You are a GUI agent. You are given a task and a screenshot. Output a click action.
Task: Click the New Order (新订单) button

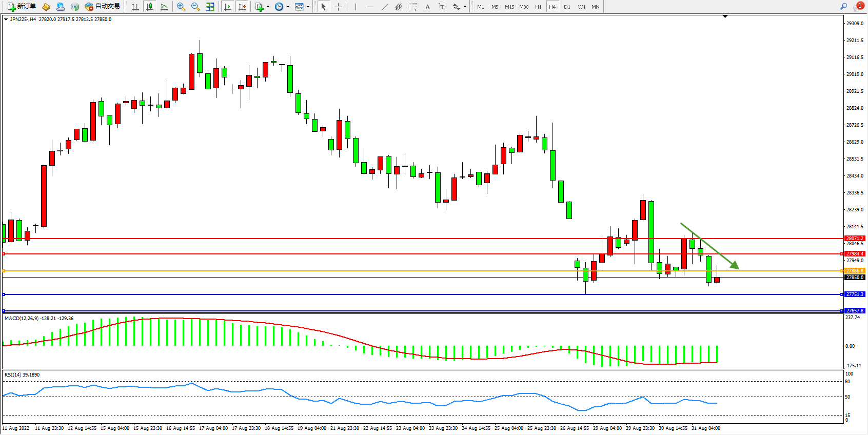click(x=22, y=7)
